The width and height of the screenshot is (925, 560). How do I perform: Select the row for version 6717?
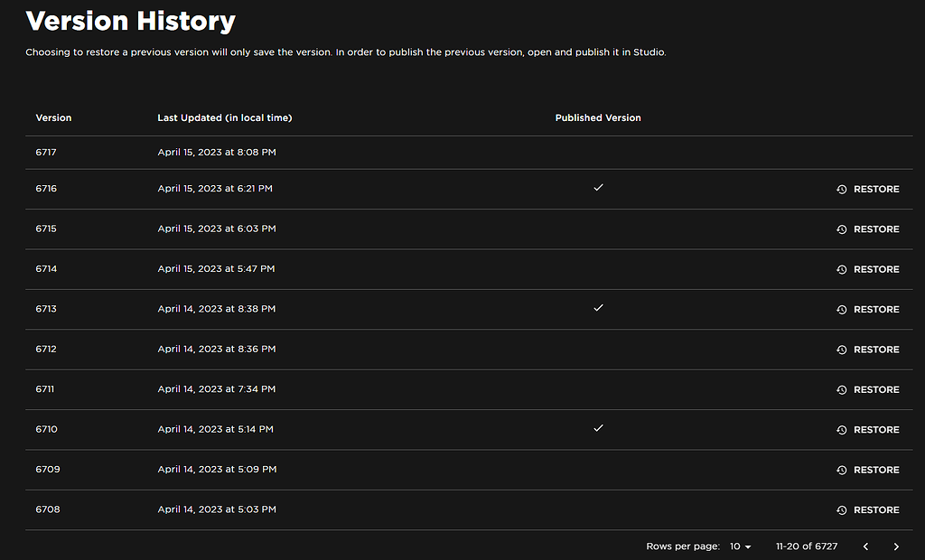(x=361, y=152)
